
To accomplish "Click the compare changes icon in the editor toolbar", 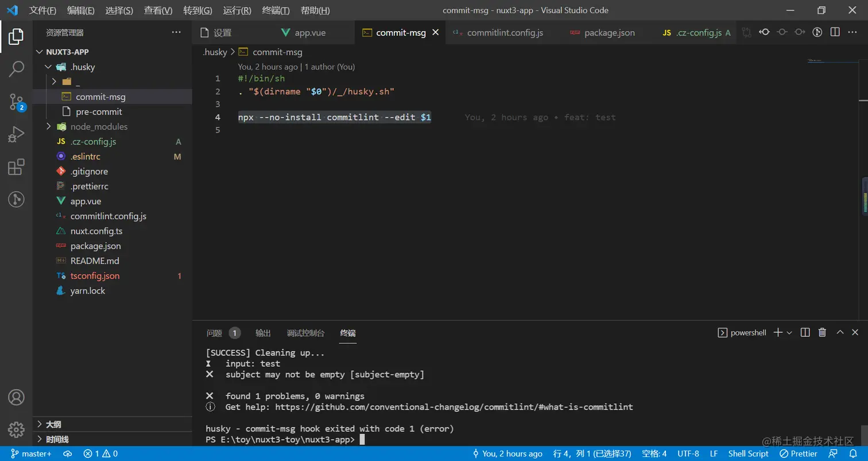I will click(x=746, y=33).
